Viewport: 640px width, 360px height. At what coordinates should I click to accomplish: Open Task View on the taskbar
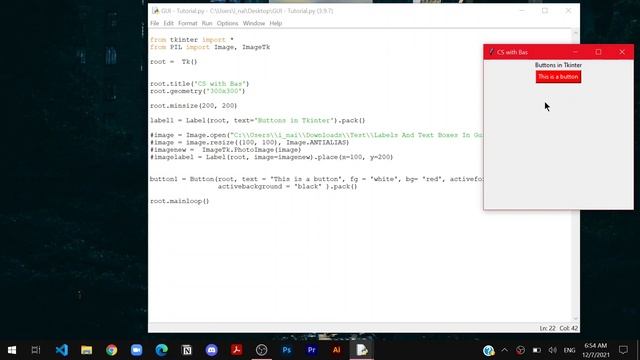click(36, 350)
